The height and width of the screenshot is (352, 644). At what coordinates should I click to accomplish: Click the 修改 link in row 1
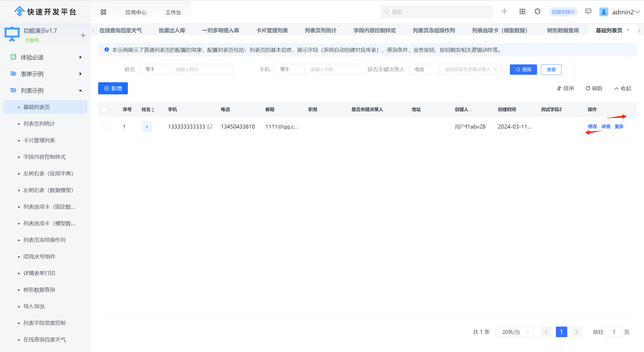click(592, 127)
